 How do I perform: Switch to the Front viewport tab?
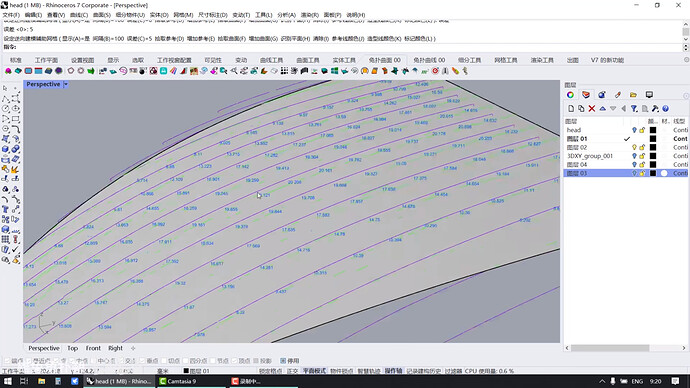(x=93, y=348)
